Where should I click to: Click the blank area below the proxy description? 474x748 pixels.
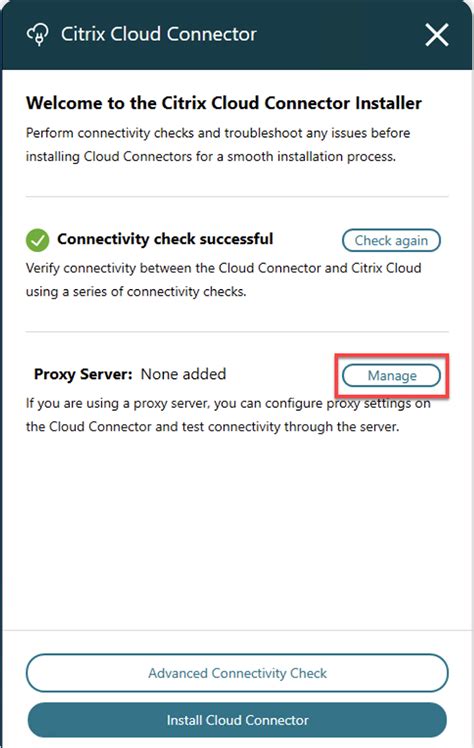coord(237,532)
